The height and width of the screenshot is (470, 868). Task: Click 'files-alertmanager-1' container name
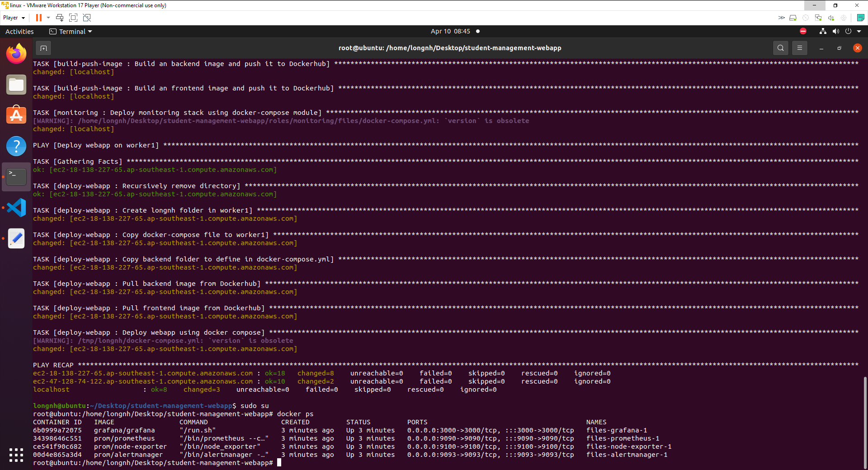(627, 455)
